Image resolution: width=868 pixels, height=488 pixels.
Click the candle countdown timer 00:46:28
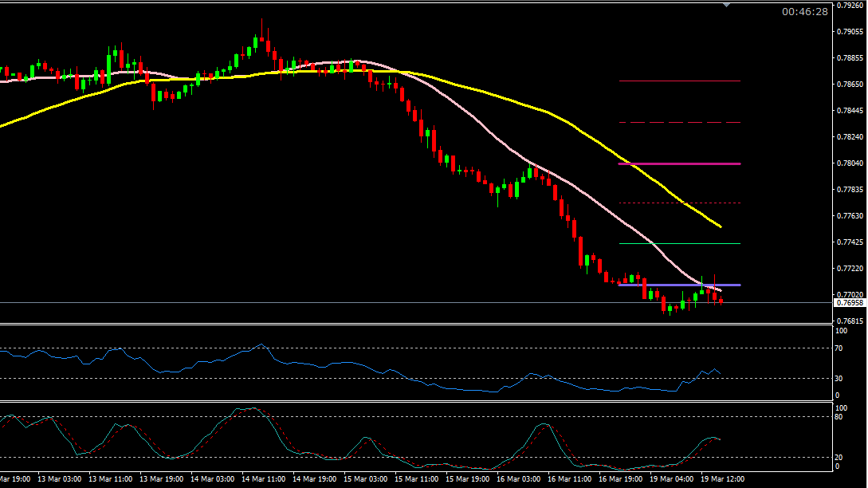(804, 12)
